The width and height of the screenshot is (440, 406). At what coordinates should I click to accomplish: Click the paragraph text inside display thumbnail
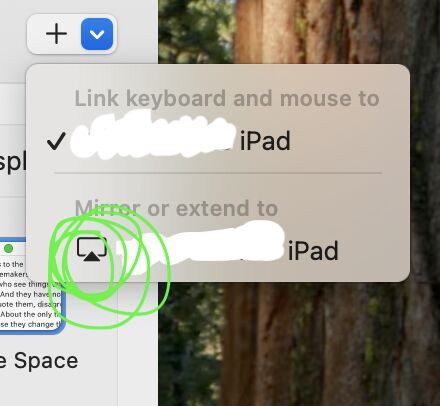click(30, 294)
